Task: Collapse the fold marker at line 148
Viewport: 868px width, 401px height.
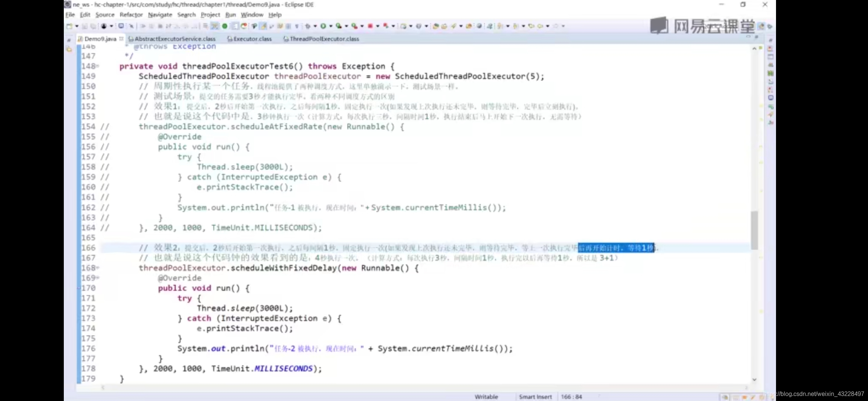Action: (x=98, y=66)
